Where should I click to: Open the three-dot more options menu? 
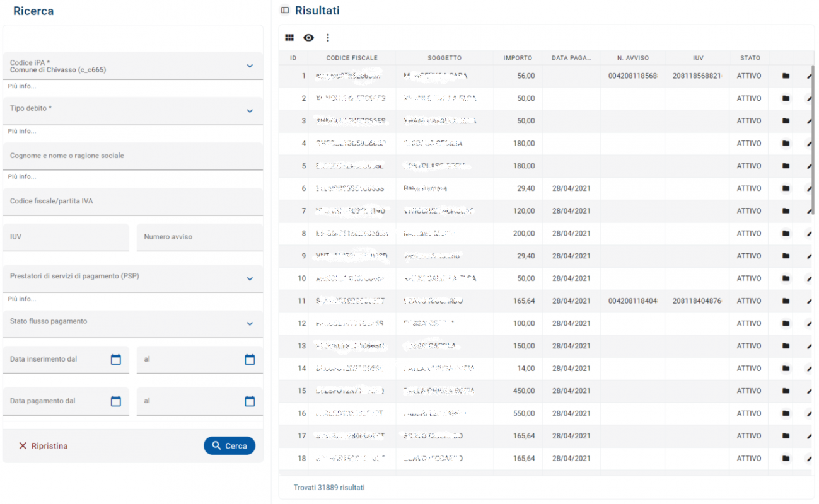(x=328, y=38)
